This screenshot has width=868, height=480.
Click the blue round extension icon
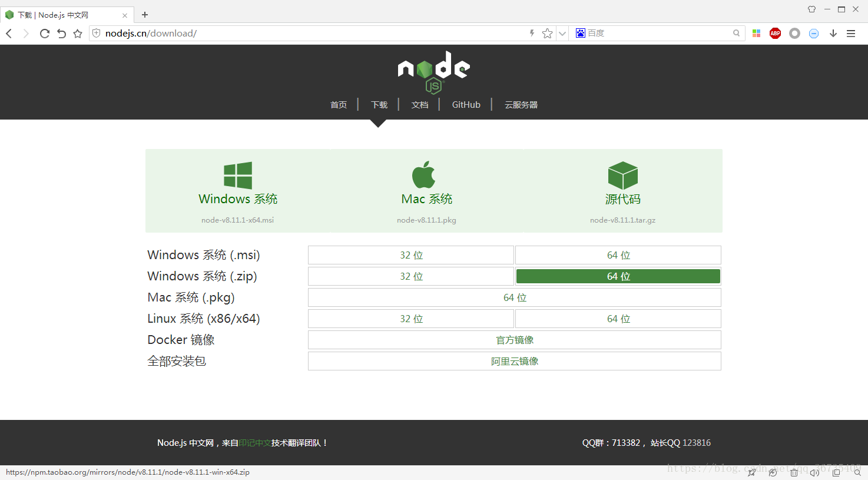814,34
